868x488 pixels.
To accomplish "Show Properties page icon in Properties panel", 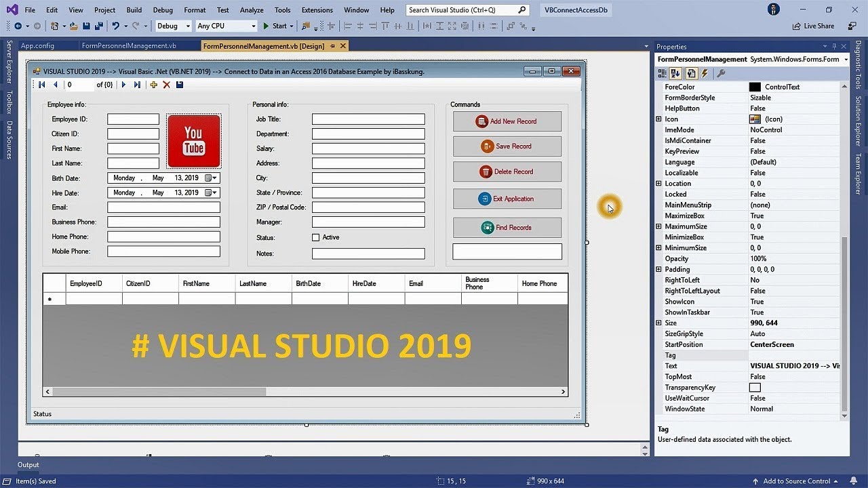I will [692, 73].
